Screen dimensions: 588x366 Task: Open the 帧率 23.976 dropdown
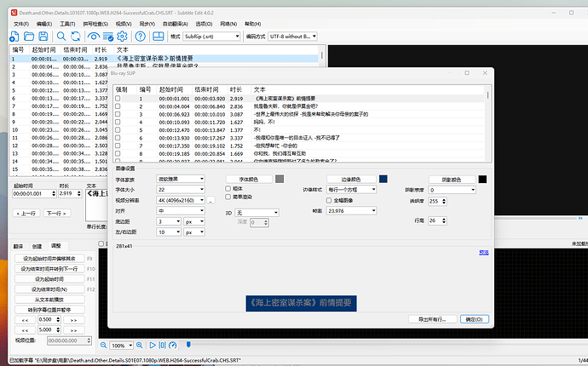[348, 209]
